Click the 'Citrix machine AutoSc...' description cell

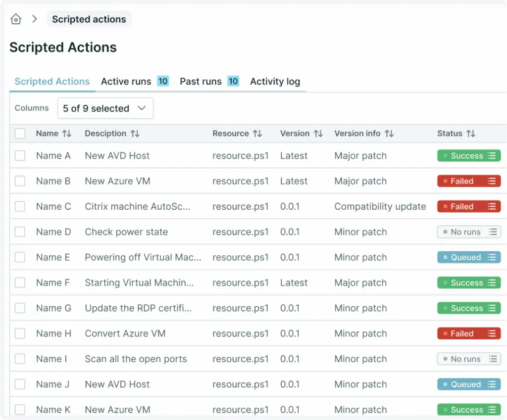coord(137,207)
